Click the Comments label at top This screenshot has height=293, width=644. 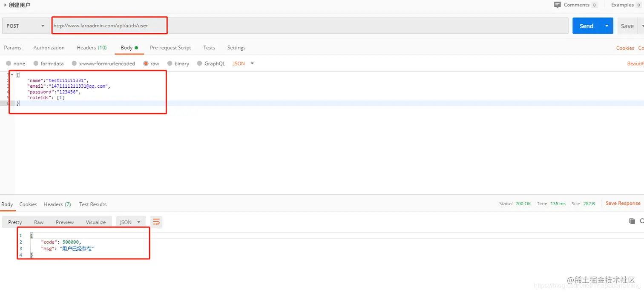pos(577,5)
